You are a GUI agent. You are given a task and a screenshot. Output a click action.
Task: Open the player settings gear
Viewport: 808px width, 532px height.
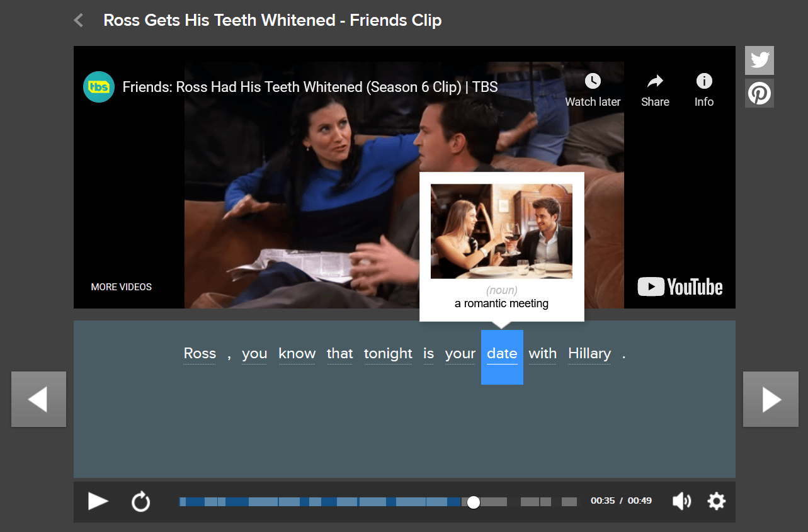(716, 501)
